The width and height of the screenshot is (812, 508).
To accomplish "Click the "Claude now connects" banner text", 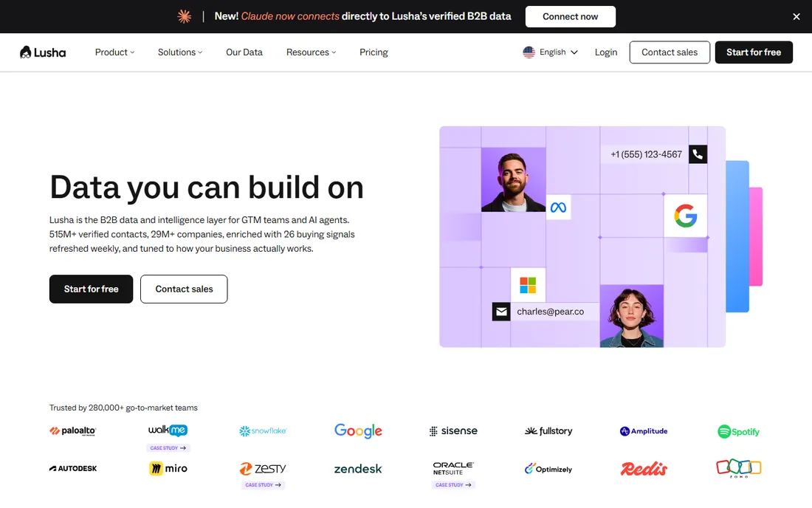I will (290, 16).
